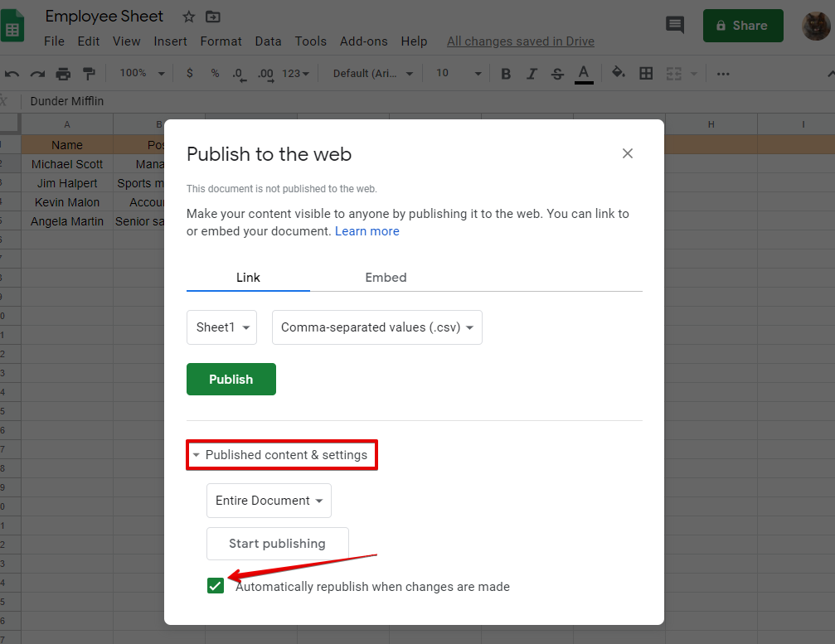Format as currency with dollar icon
The image size is (835, 644).
[x=190, y=74]
